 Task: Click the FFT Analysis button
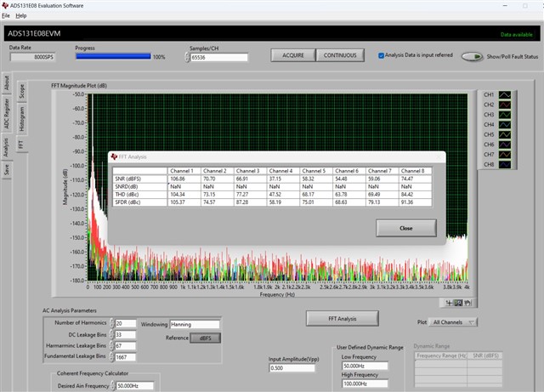(x=342, y=318)
